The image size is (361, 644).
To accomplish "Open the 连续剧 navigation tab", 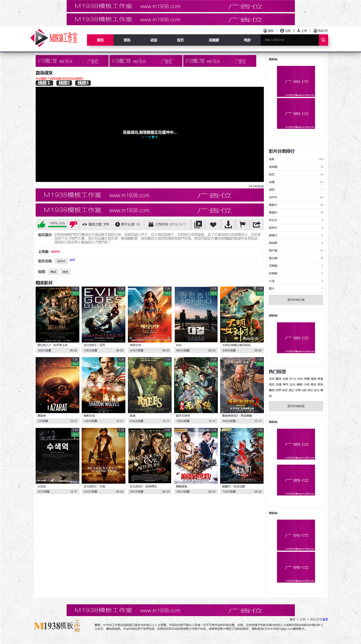I will click(214, 40).
